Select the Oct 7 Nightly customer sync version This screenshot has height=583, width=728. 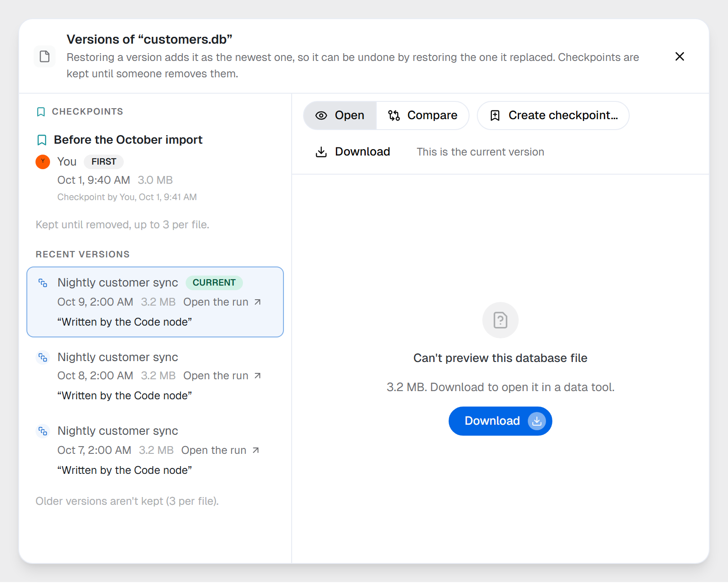[x=155, y=450]
